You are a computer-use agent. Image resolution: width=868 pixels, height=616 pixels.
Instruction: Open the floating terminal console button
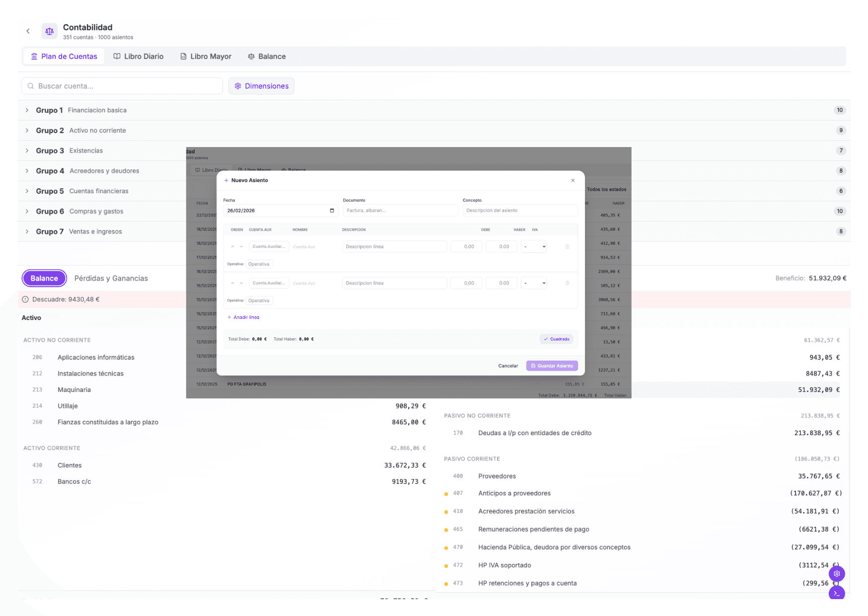(x=837, y=593)
